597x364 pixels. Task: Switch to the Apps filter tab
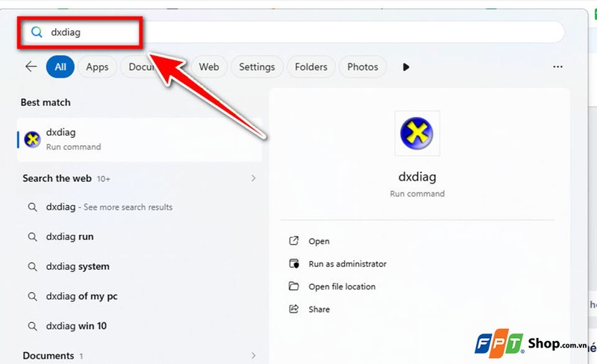click(97, 66)
